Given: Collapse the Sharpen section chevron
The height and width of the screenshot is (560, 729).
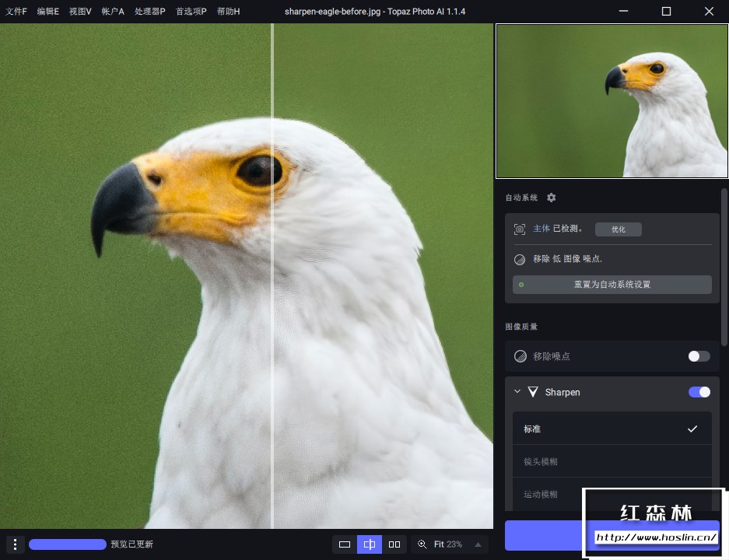Looking at the screenshot, I should (x=517, y=392).
